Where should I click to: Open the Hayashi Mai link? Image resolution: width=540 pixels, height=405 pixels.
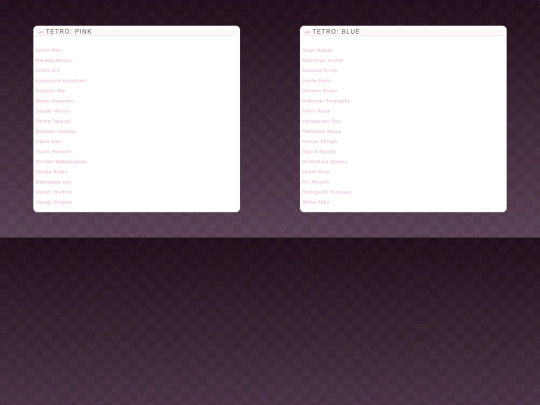pyautogui.click(x=51, y=91)
